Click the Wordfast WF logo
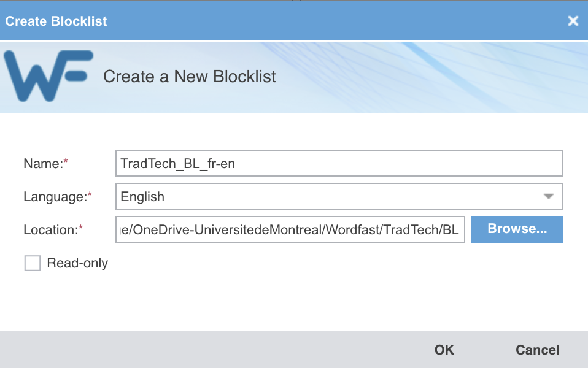588x368 pixels. 48,76
